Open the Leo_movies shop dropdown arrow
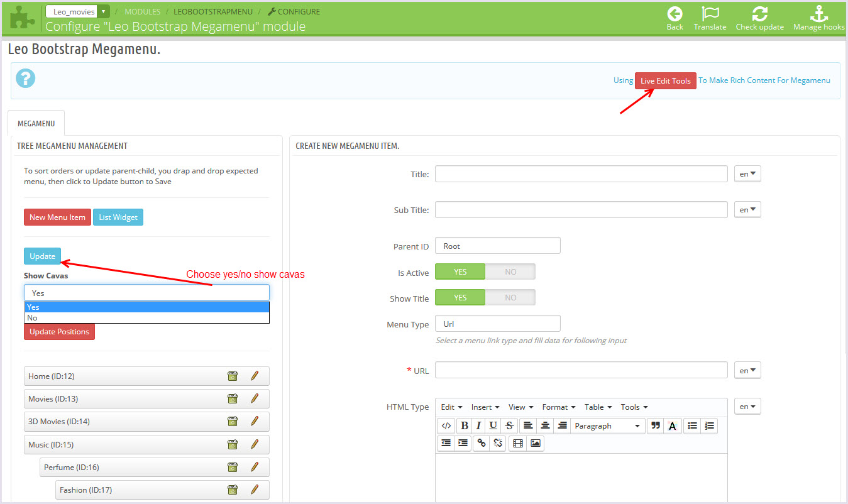 pos(104,11)
